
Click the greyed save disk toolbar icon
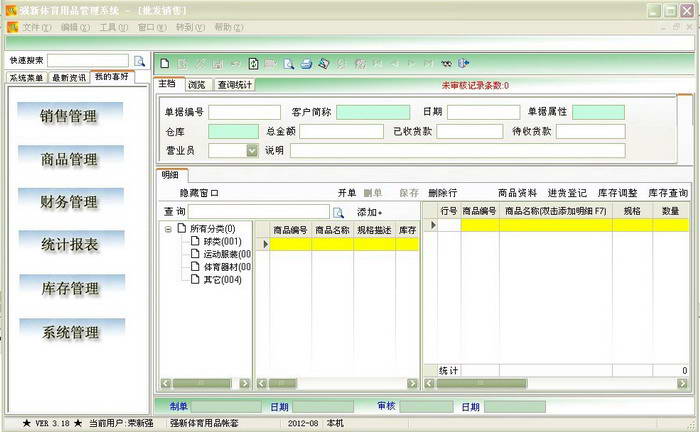[218, 64]
